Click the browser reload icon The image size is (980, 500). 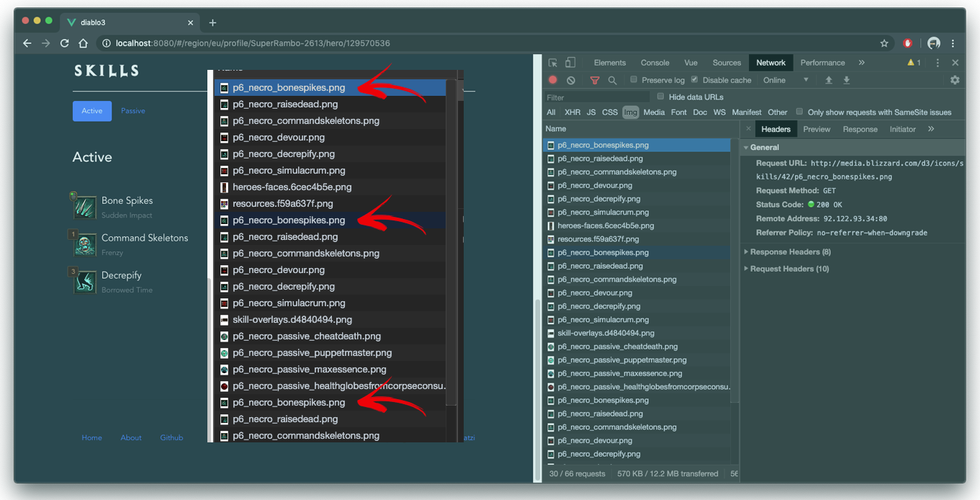[64, 43]
